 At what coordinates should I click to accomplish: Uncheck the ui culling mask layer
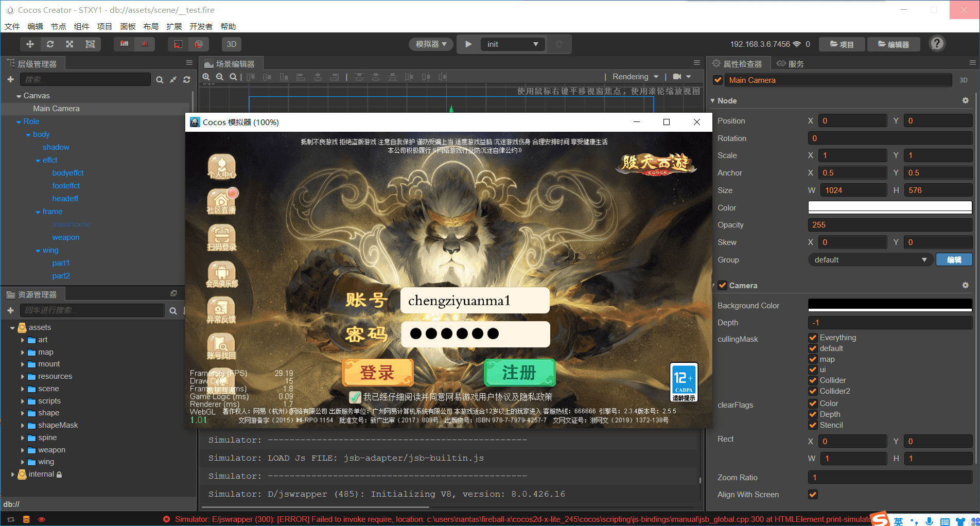(x=813, y=370)
